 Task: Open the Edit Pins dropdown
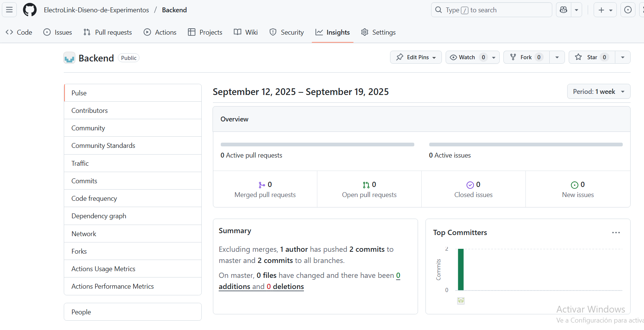coord(416,57)
